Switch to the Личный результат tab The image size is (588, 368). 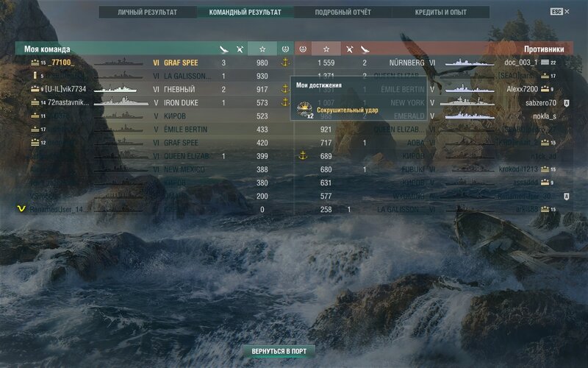[148, 12]
